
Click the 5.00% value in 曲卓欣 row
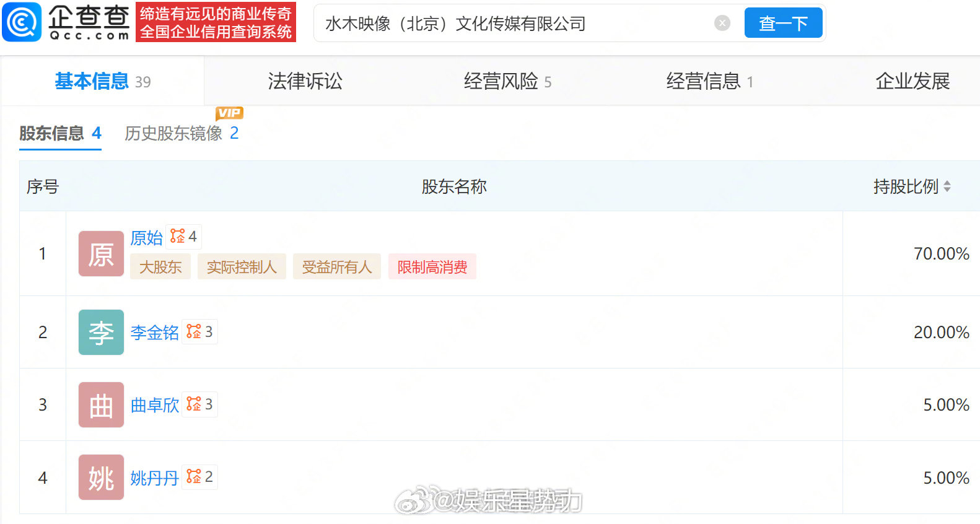(946, 405)
